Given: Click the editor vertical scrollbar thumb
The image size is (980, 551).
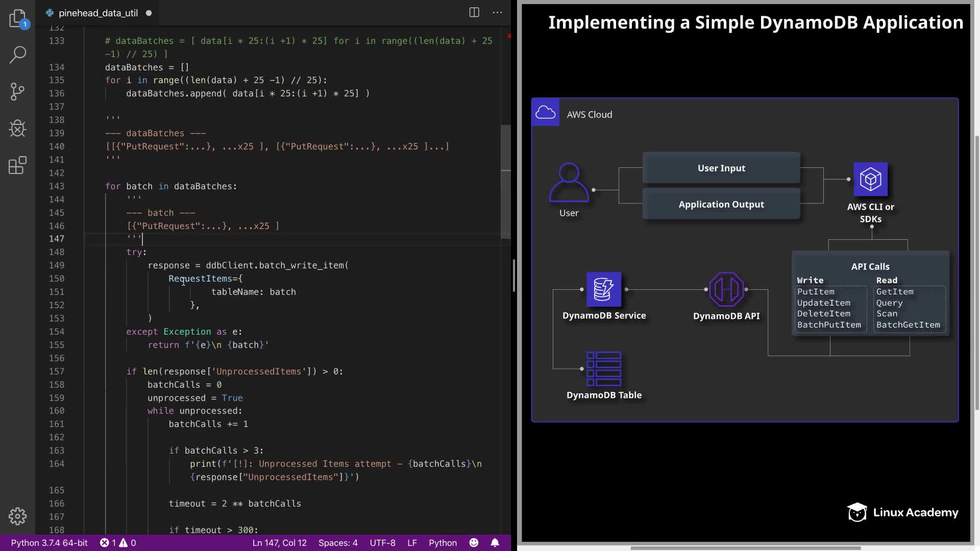Looking at the screenshot, I should click(x=505, y=182).
